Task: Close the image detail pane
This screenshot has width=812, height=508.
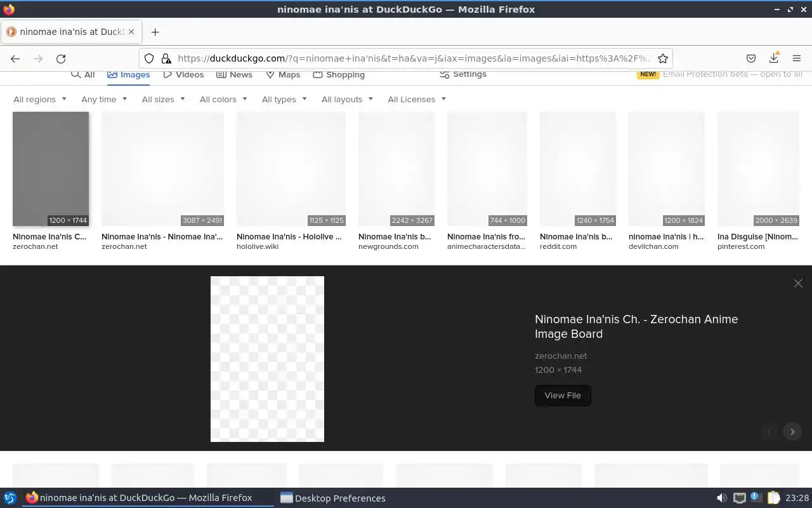Action: click(x=798, y=283)
